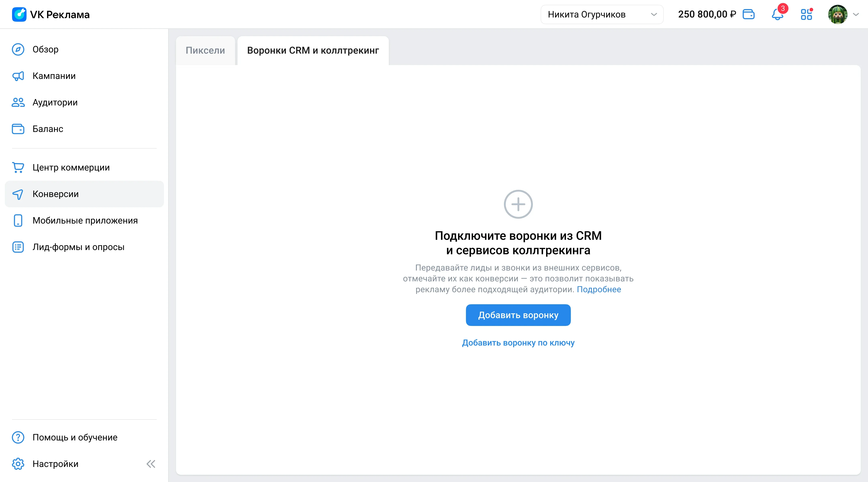Image resolution: width=868 pixels, height=482 pixels.
Task: Open the Обзор compass icon
Action: point(18,50)
